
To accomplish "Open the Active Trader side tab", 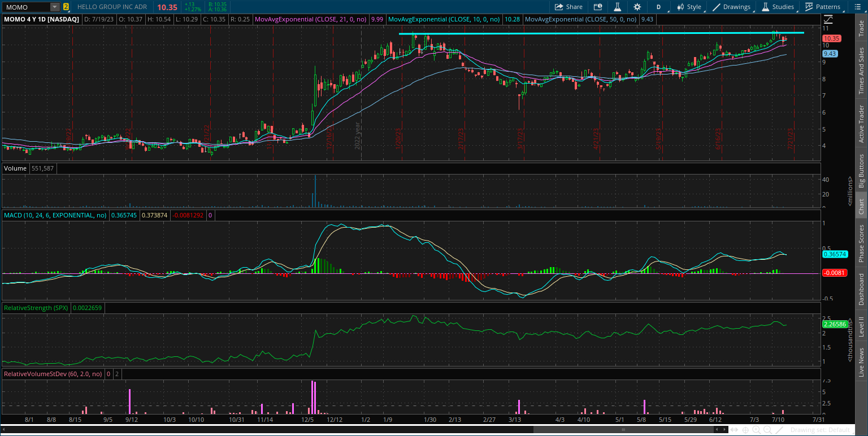I will 861,123.
